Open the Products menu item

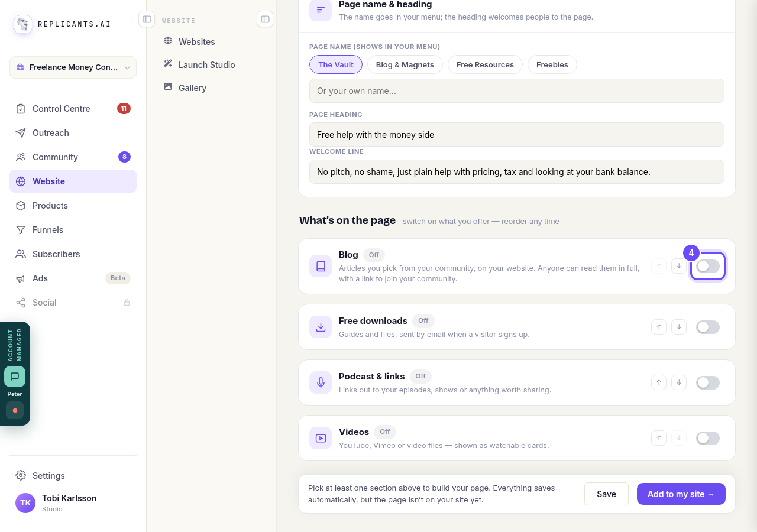click(x=73, y=206)
